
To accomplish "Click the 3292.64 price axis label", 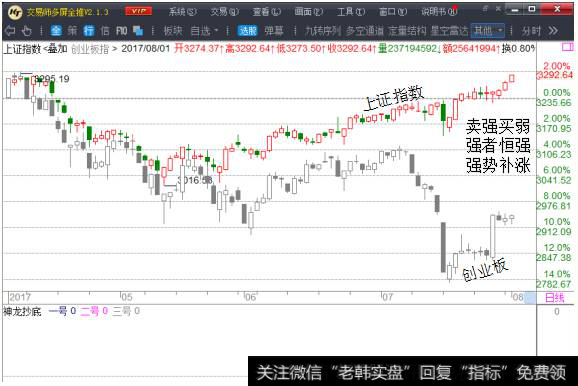I will click(555, 75).
